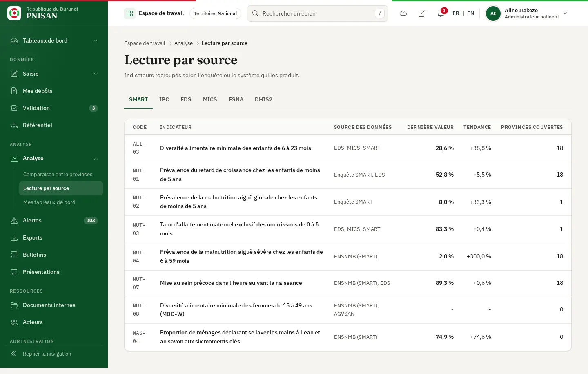This screenshot has height=374, width=588.
Task: Click the cloud upload icon in header
Action: (x=403, y=13)
